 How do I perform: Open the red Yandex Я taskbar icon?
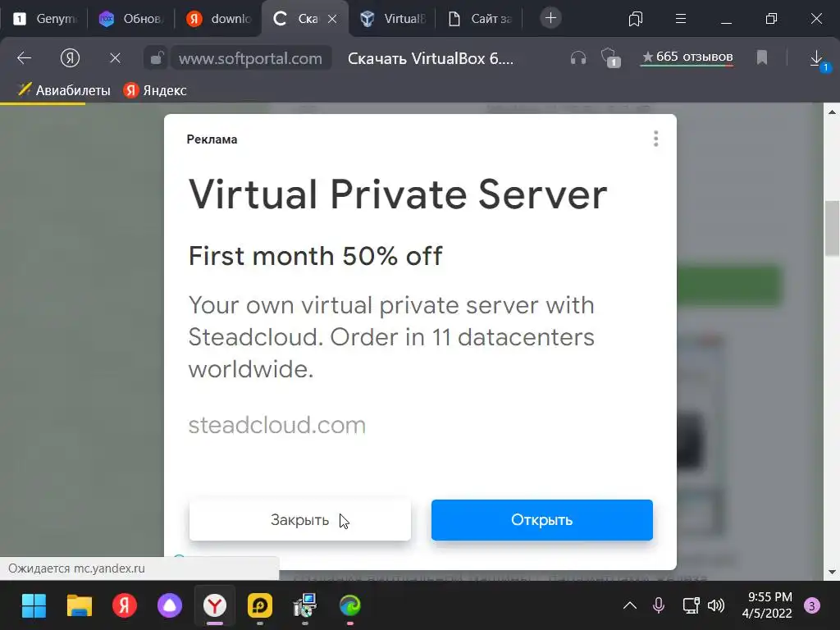(x=125, y=606)
